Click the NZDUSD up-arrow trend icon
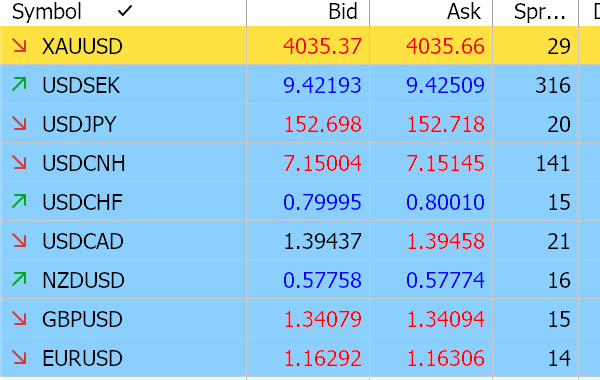The height and width of the screenshot is (380, 600). click(x=19, y=280)
